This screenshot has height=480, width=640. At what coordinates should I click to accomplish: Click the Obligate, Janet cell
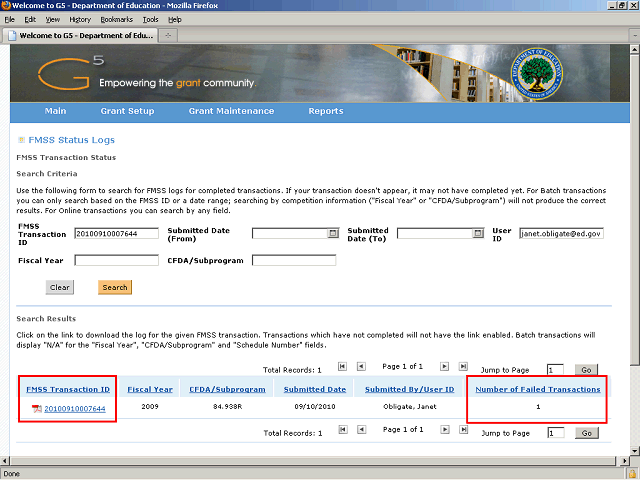[x=410, y=407]
